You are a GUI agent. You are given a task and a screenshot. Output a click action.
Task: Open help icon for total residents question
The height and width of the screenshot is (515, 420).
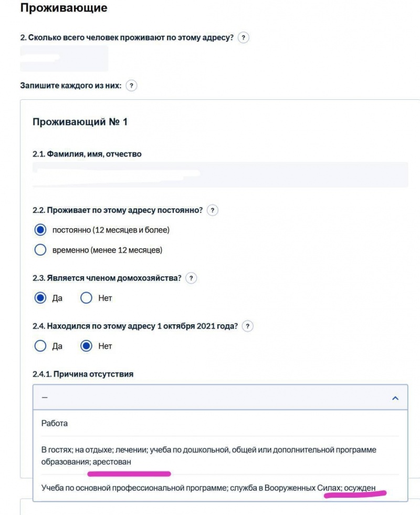[x=243, y=37]
